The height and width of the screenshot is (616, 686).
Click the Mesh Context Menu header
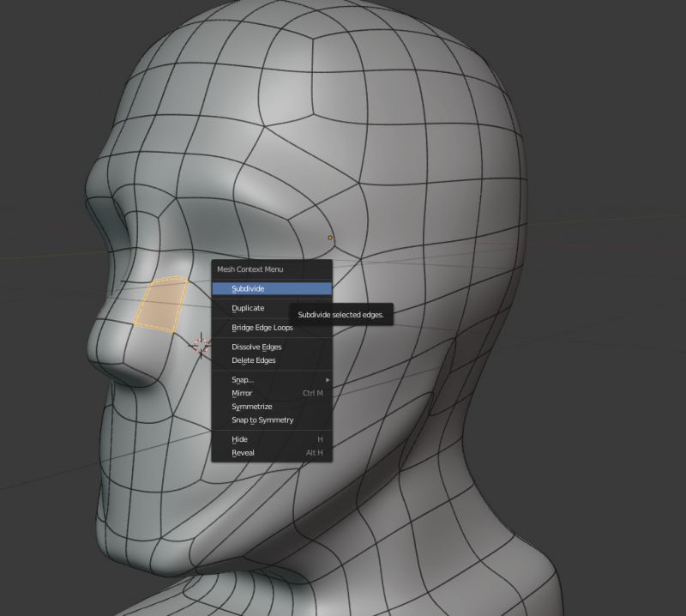point(252,269)
